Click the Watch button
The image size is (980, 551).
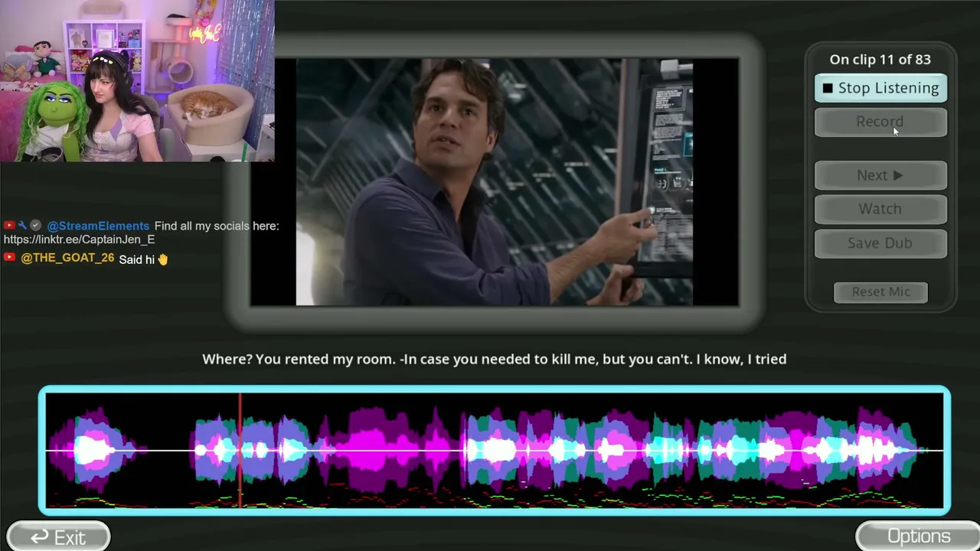[880, 209]
